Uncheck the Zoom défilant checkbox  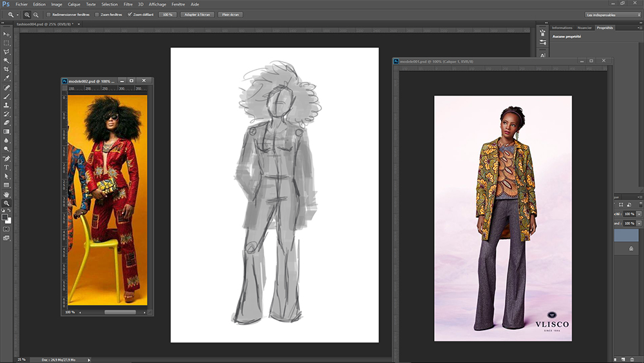(x=129, y=14)
